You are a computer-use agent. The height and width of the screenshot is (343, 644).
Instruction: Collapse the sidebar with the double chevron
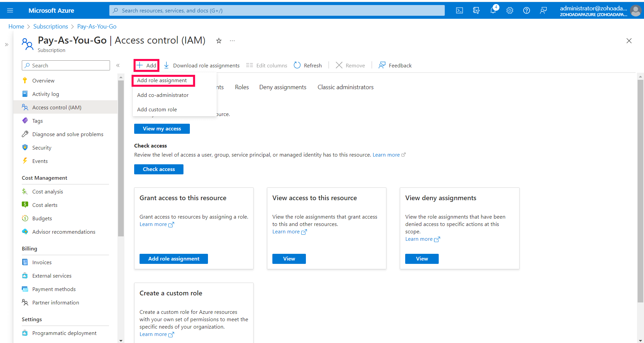[x=118, y=65]
